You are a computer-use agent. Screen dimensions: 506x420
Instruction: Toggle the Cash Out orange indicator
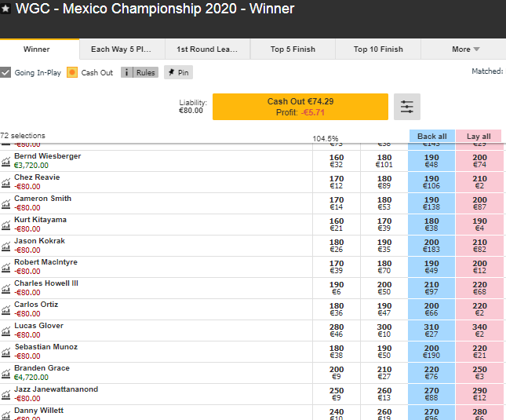pos(72,72)
